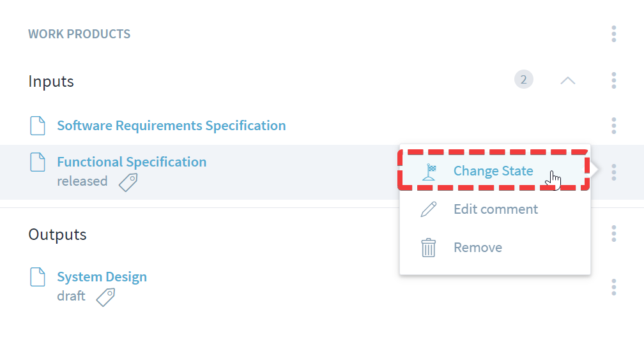Select Edit comment in the context menu
Viewport: 644px width, 342px height.
(495, 209)
